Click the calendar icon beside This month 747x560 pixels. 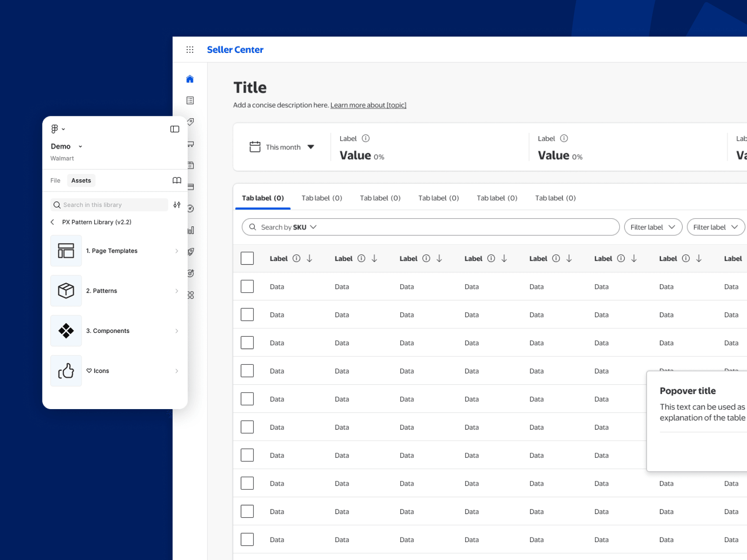click(x=255, y=147)
